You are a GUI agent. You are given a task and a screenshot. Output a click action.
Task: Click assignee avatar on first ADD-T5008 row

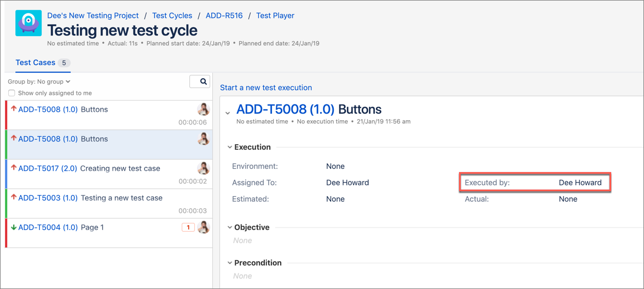204,109
